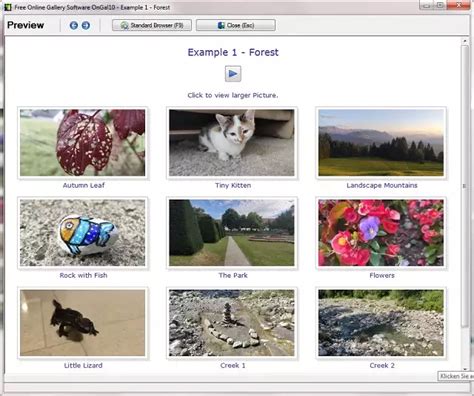Open the Flowers thumbnail
This screenshot has height=396, width=474.
coord(381,233)
